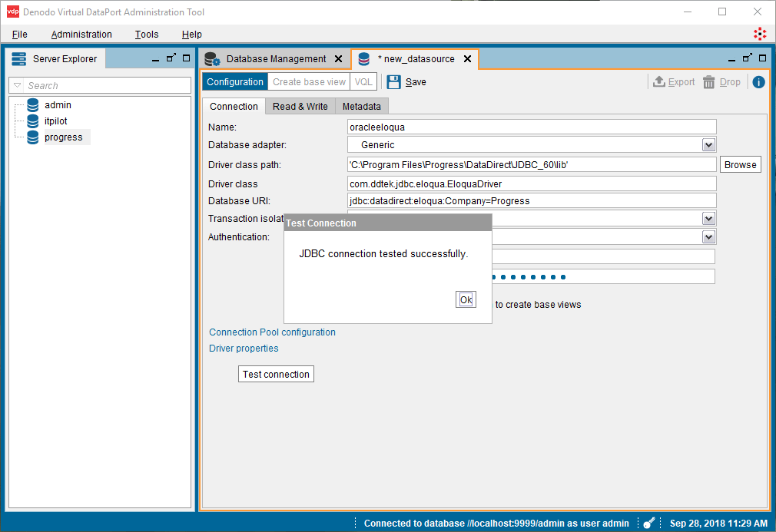Screen dimensions: 776x532
Task: Open the Database adapter dropdown
Action: click(708, 145)
